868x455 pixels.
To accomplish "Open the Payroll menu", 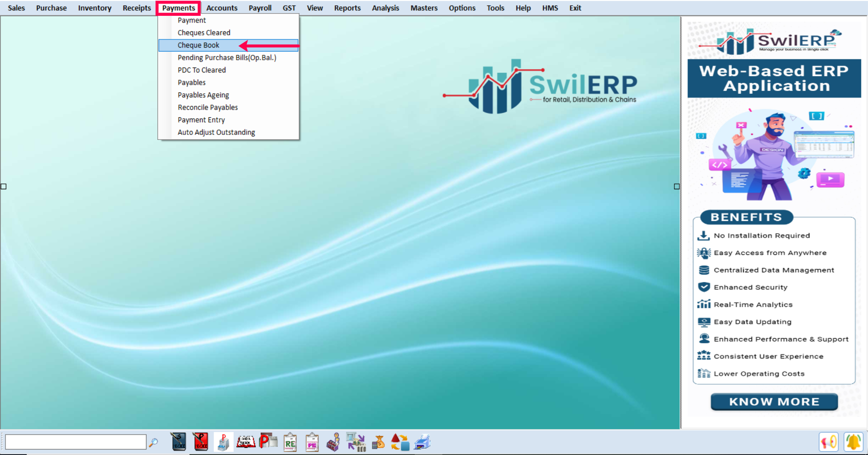I will pyautogui.click(x=260, y=8).
